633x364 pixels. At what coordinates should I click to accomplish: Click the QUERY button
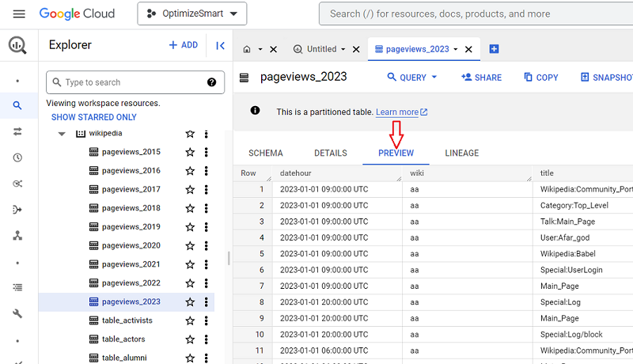412,77
